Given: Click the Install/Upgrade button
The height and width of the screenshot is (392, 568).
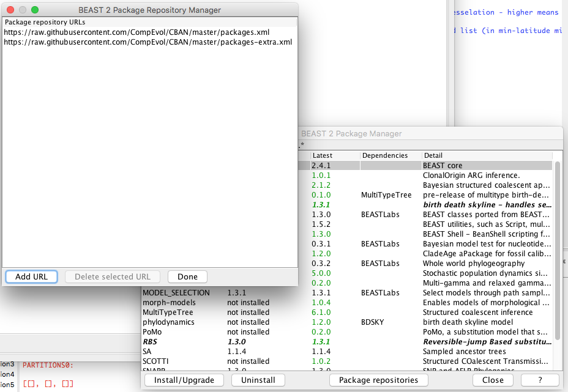Looking at the screenshot, I should click(x=184, y=380).
